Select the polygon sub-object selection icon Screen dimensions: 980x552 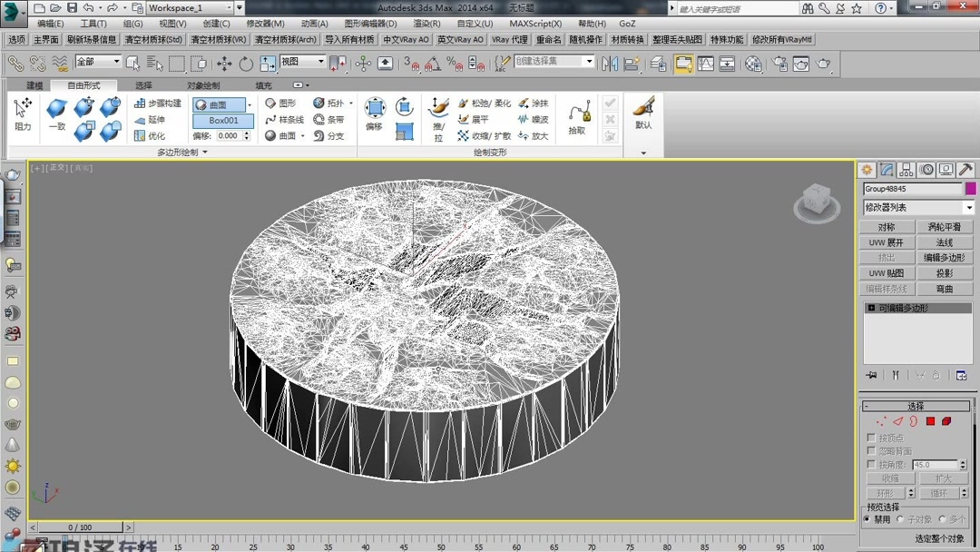[x=930, y=420]
